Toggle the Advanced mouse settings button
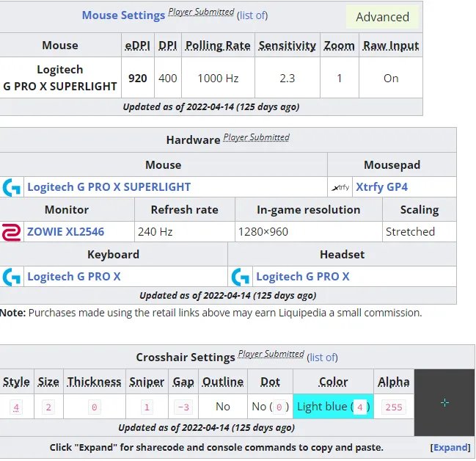Image resolution: width=476 pixels, height=461 pixels. pyautogui.click(x=382, y=17)
